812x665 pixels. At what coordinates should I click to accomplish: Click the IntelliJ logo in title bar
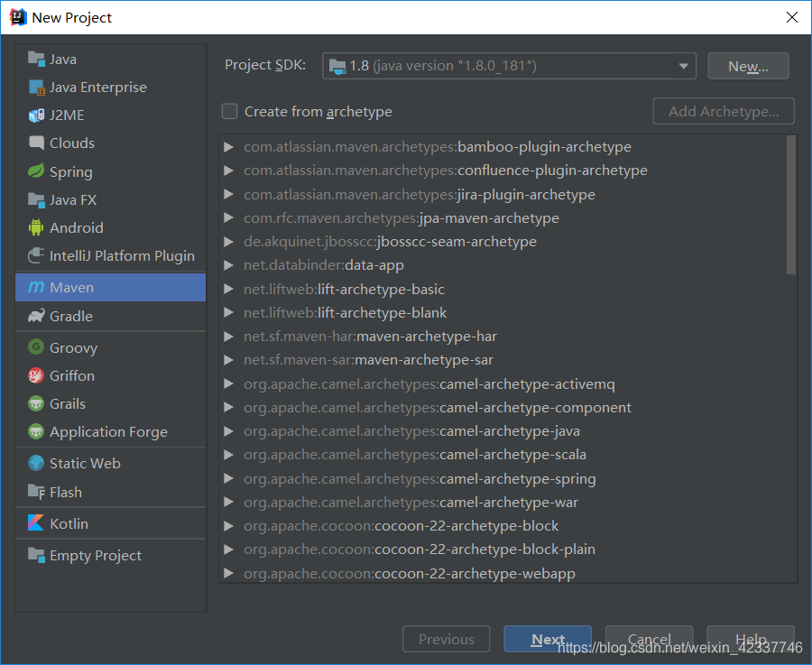(18, 17)
